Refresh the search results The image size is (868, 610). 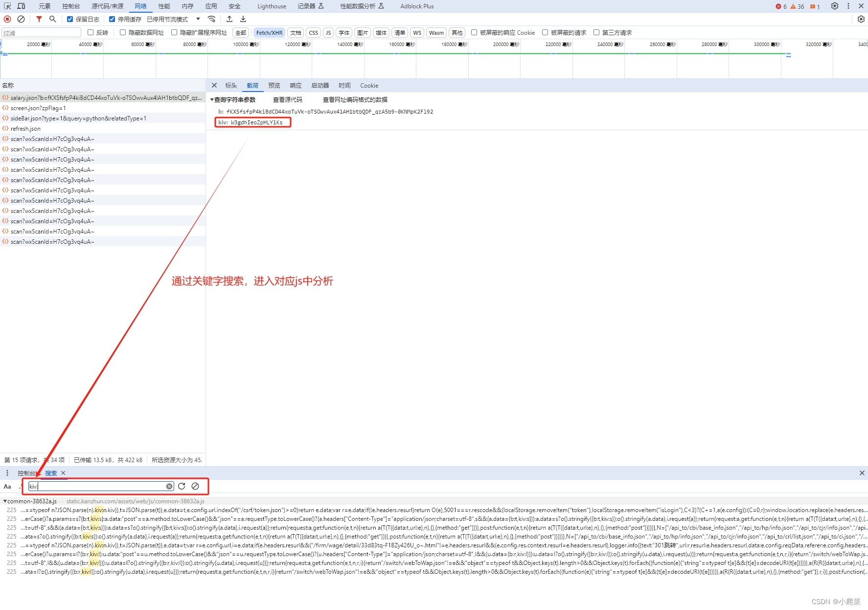(182, 486)
